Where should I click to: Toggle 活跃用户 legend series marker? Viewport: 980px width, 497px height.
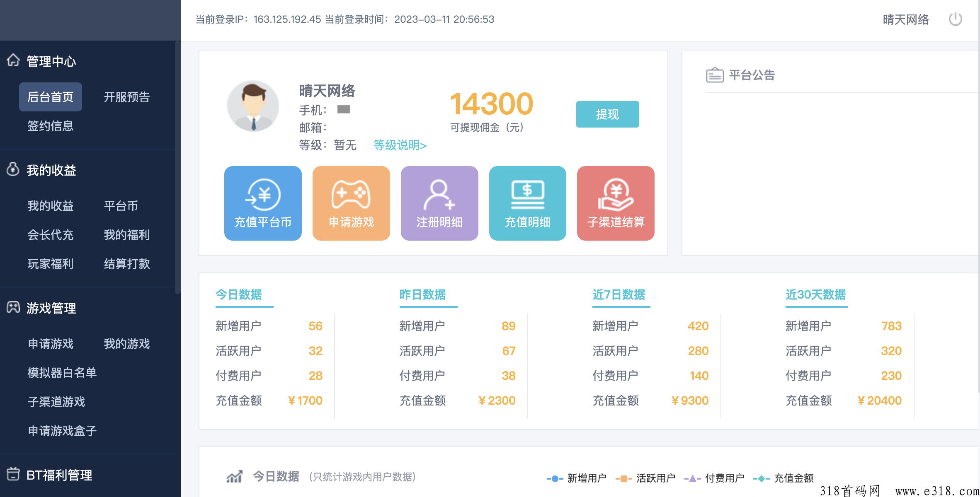[624, 478]
